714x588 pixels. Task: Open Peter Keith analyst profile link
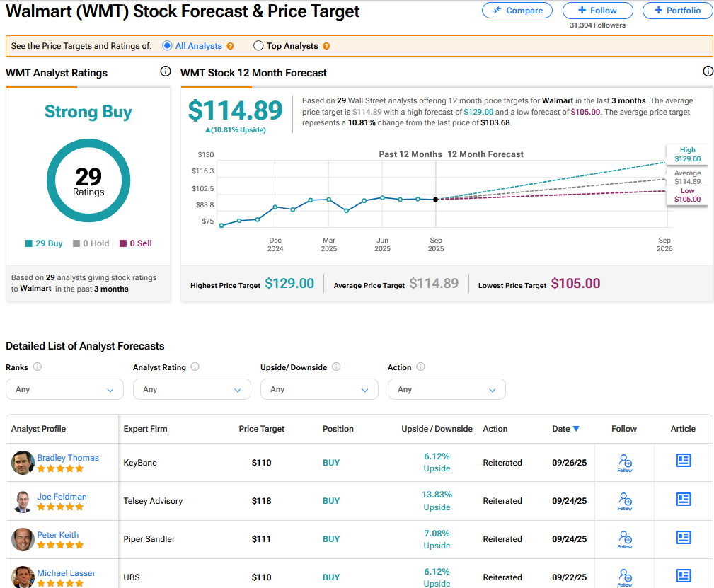click(x=58, y=535)
